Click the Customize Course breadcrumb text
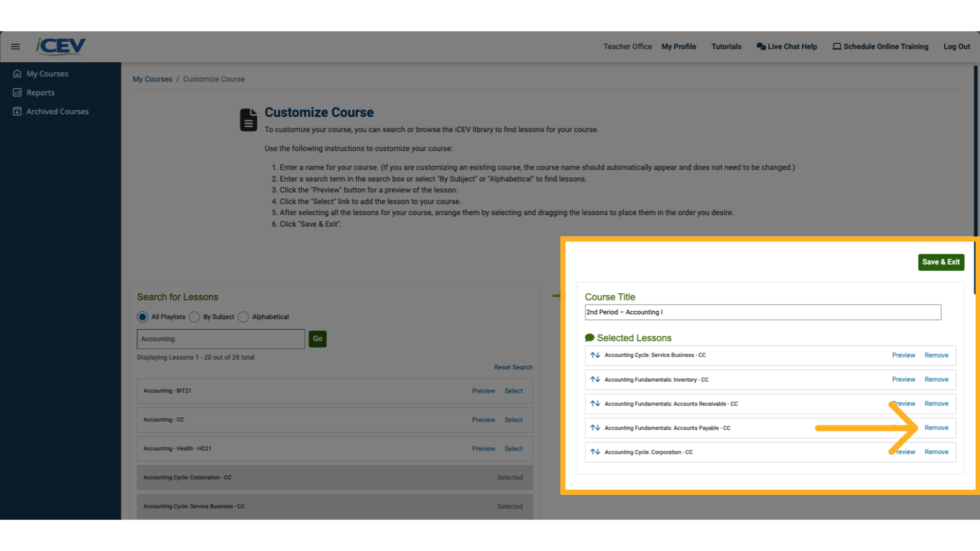980x551 pixels. (214, 79)
